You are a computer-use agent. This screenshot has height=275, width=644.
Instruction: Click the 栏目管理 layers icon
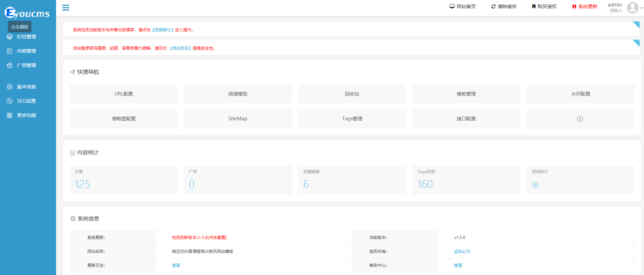(x=10, y=37)
